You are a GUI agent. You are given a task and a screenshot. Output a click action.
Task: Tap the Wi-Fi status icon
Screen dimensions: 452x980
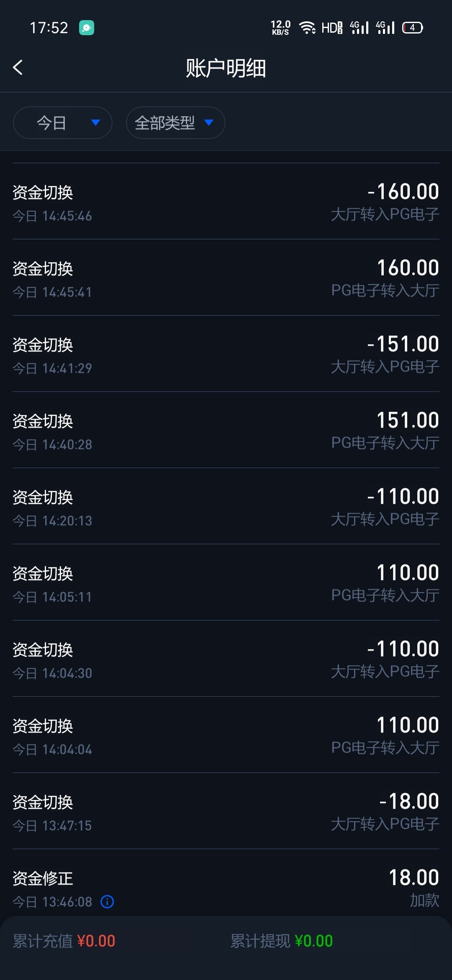(x=307, y=28)
